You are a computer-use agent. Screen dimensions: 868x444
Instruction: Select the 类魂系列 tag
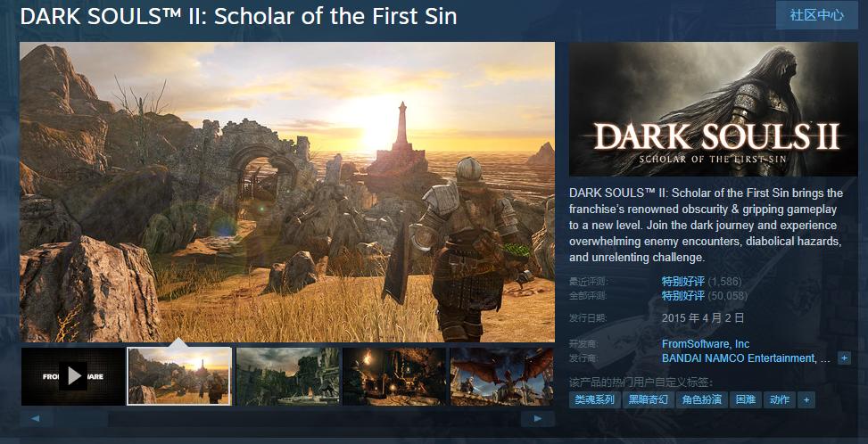594,399
